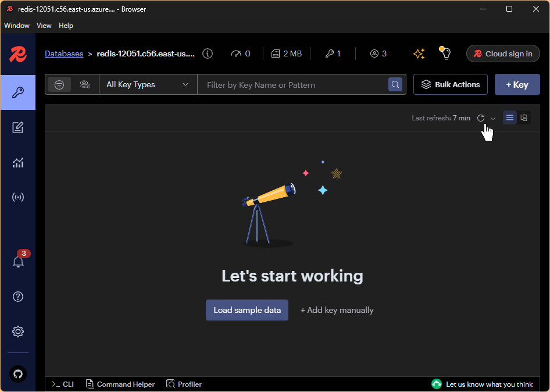
Task: Expand the auto-refresh options chevron
Action: coord(493,118)
